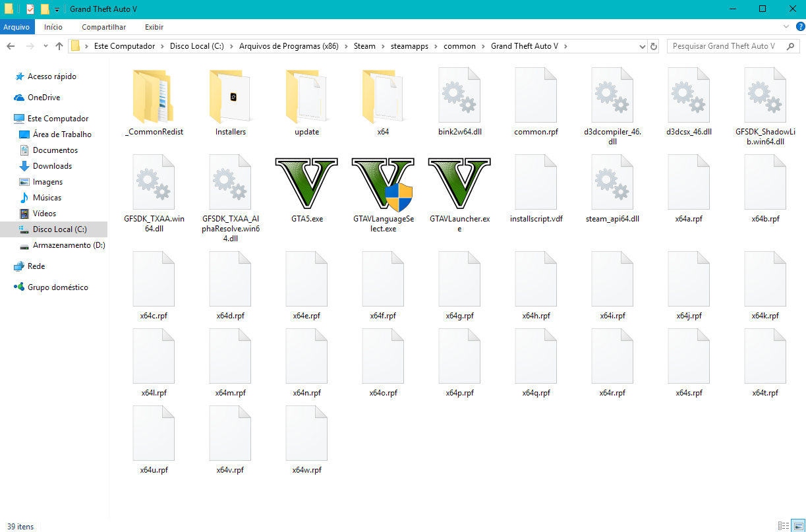The height and width of the screenshot is (532, 806).
Task: Select the x64b.rpf file
Action: point(765,181)
